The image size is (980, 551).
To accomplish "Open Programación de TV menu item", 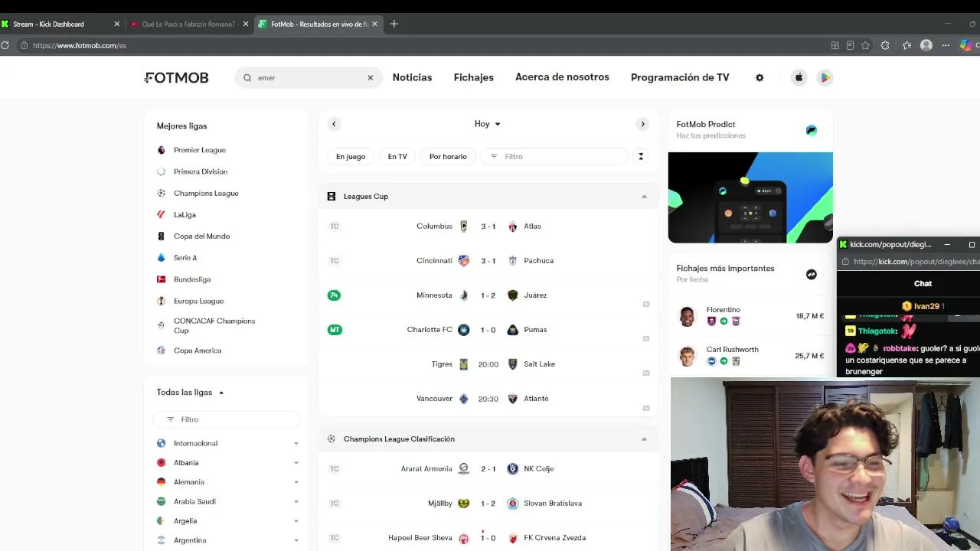I will tap(680, 77).
